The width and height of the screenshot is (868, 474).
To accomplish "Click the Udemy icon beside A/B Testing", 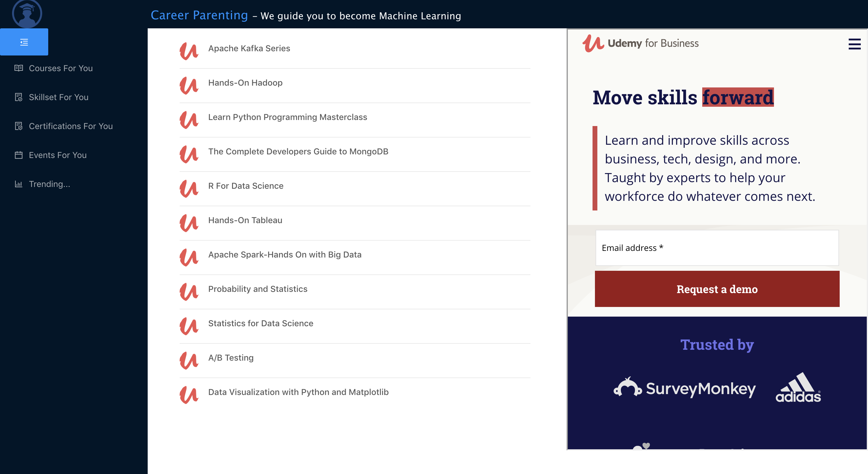I will click(189, 361).
